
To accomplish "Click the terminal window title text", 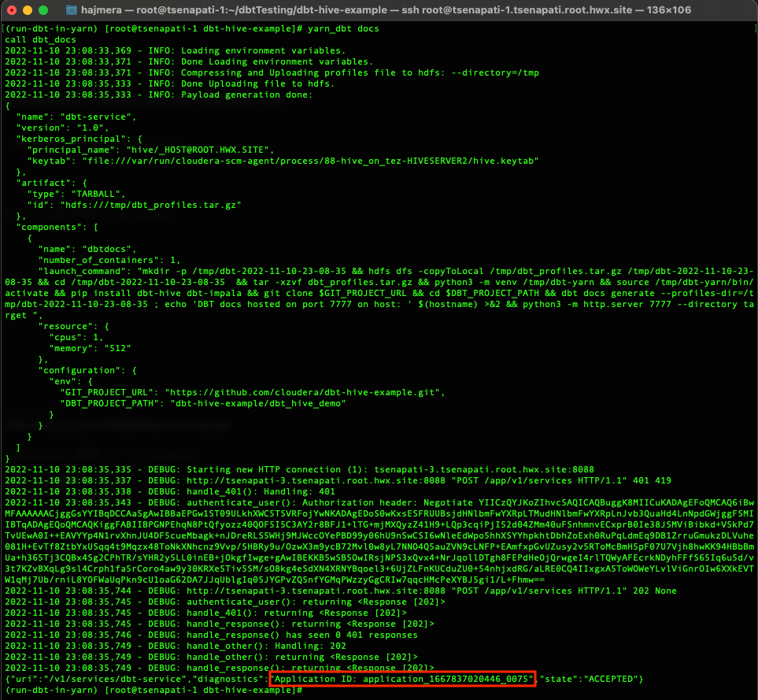I will 386,10.
